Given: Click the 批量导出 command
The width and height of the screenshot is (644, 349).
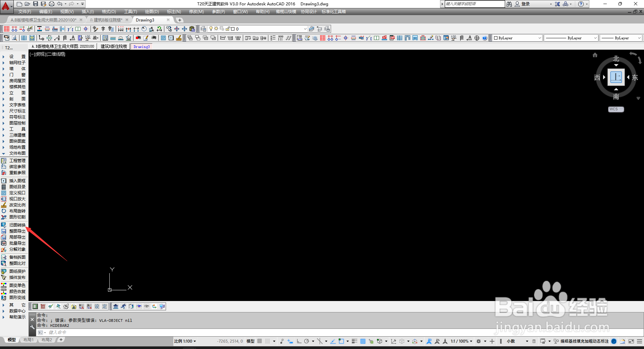Looking at the screenshot, I should tap(17, 243).
